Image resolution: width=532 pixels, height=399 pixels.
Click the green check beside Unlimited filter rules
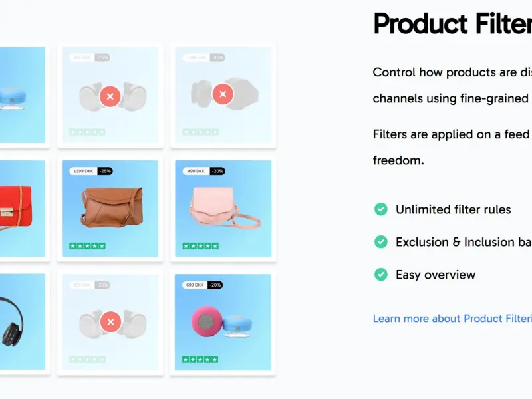pos(380,209)
